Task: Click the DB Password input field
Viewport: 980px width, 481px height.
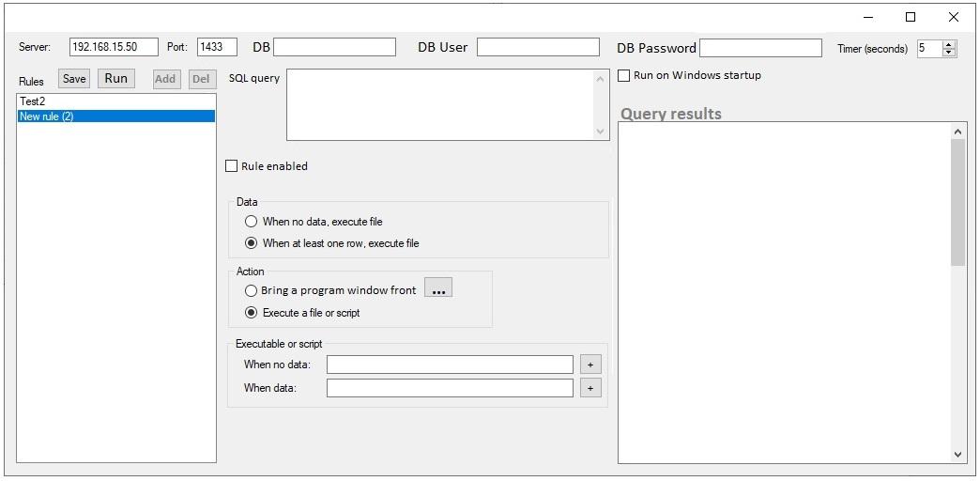Action: (x=760, y=48)
